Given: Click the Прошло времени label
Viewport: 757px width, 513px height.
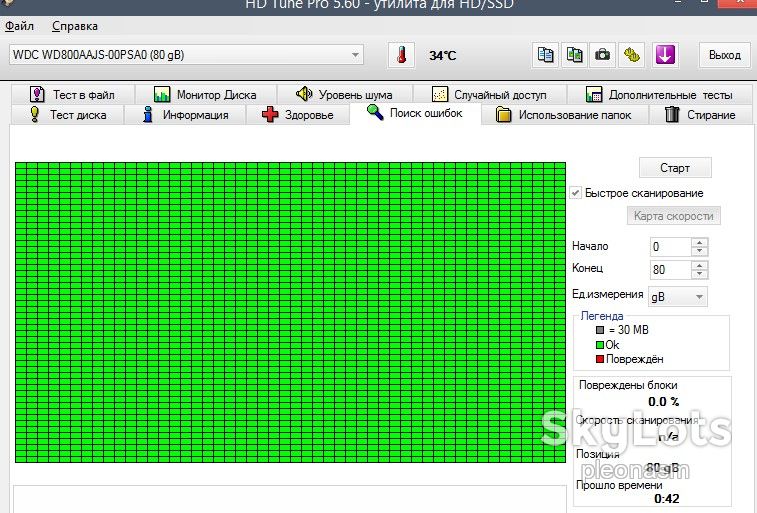Looking at the screenshot, I should coord(619,485).
